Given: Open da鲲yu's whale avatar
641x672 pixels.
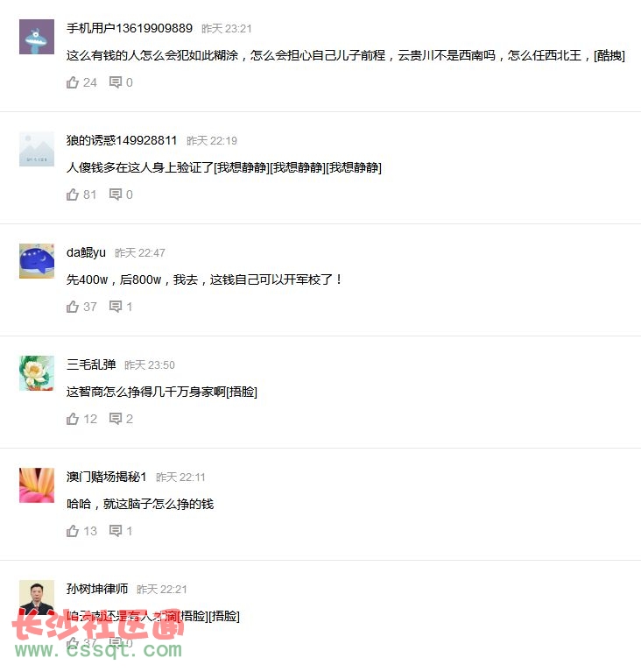Looking at the screenshot, I should click(x=37, y=261).
